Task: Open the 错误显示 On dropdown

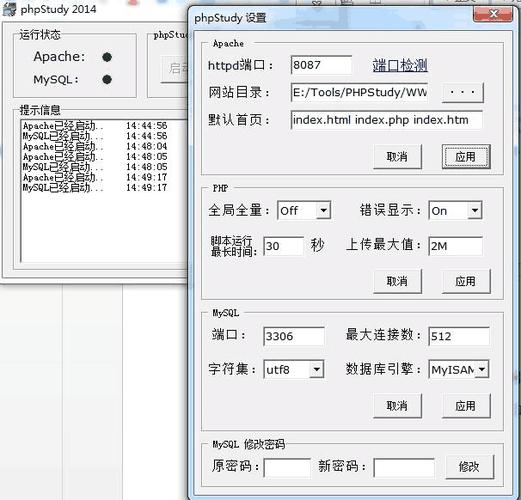Action: point(455,210)
